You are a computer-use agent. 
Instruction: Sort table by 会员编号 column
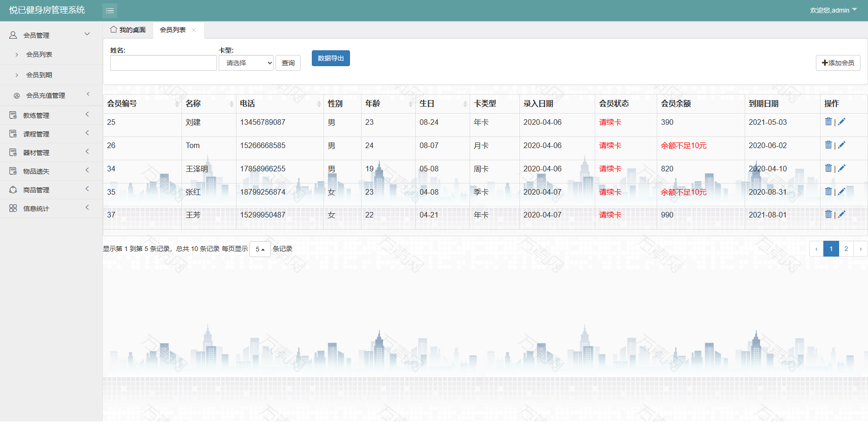click(177, 104)
